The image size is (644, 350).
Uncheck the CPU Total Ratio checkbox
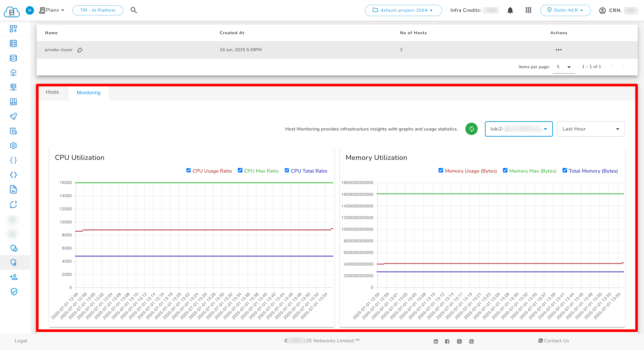point(287,170)
